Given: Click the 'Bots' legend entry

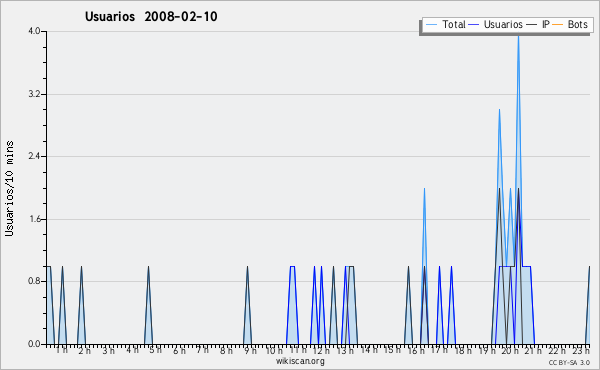Looking at the screenshot, I should click(570, 24).
